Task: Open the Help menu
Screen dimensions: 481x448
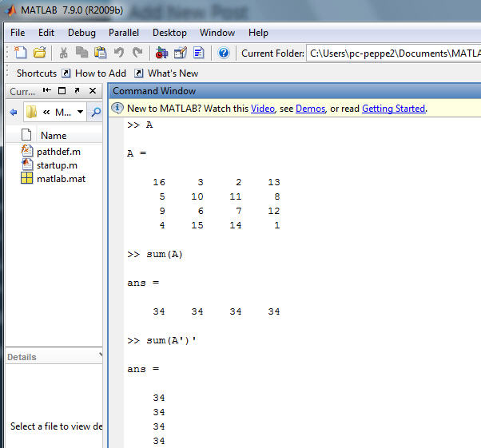Action: point(258,33)
